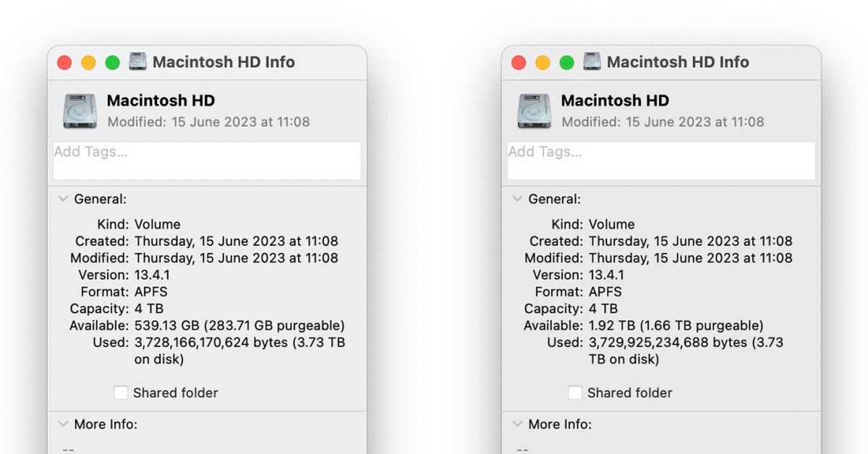Click the Macintosh HD drive icon in left window

(x=79, y=110)
